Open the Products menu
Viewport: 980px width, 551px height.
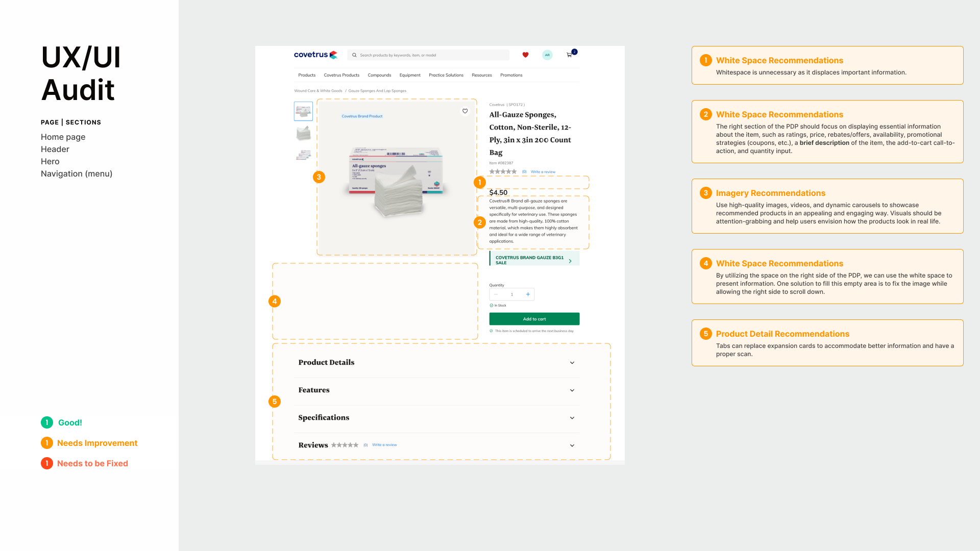[307, 75]
